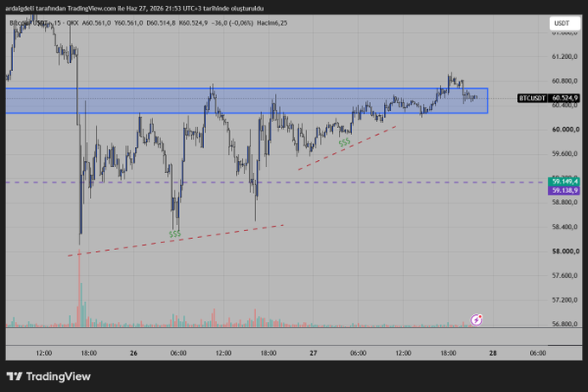Click the 59.600,0 price axis label
The height and width of the screenshot is (392, 588).
point(565,154)
